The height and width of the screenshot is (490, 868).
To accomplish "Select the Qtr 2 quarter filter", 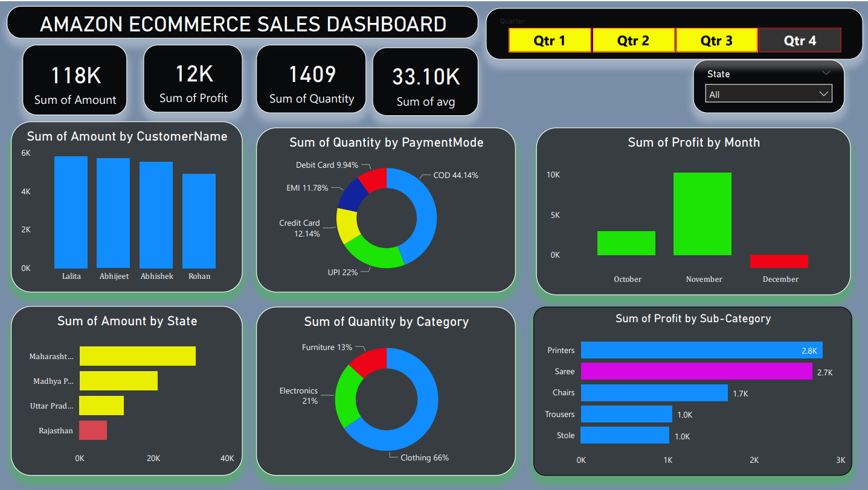I will [x=633, y=40].
